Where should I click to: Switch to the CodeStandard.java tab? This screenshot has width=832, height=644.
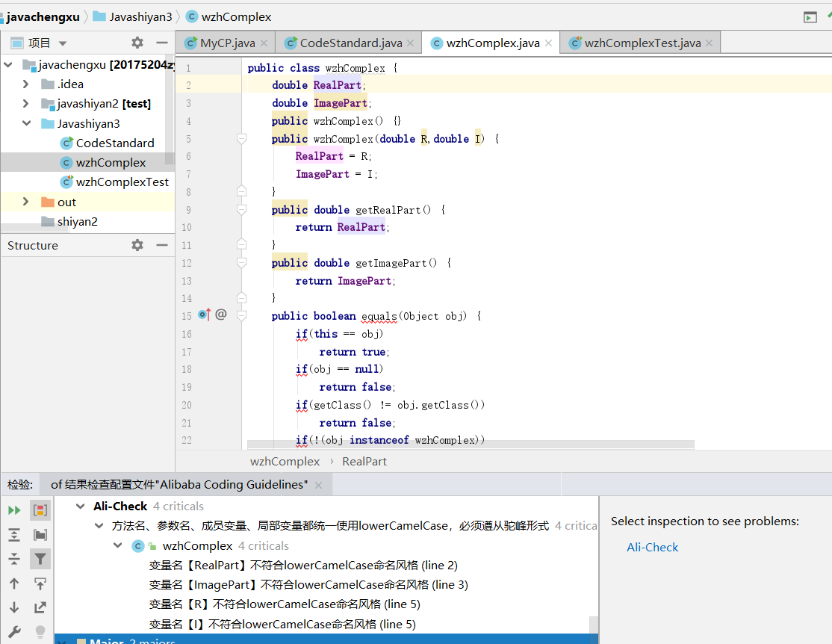click(350, 43)
